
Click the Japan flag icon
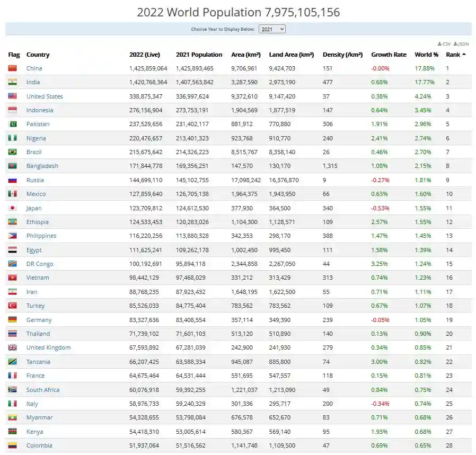coord(13,208)
